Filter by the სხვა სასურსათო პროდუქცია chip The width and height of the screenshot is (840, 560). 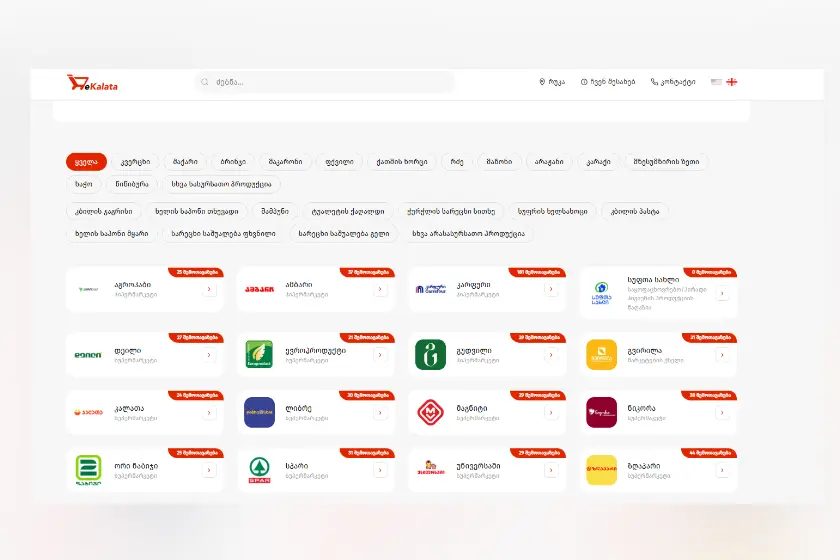coord(221,184)
